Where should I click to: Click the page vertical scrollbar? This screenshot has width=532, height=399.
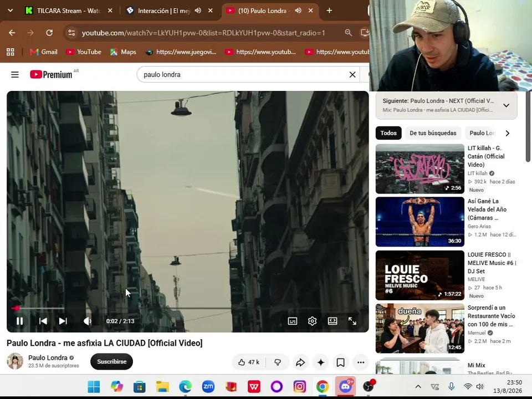pyautogui.click(x=529, y=127)
